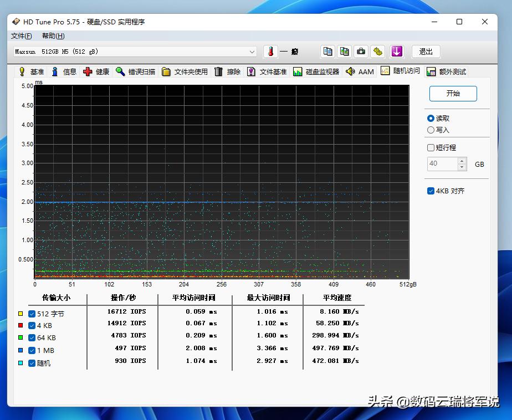Open the 错误扫描 error scan tab

coord(136,71)
